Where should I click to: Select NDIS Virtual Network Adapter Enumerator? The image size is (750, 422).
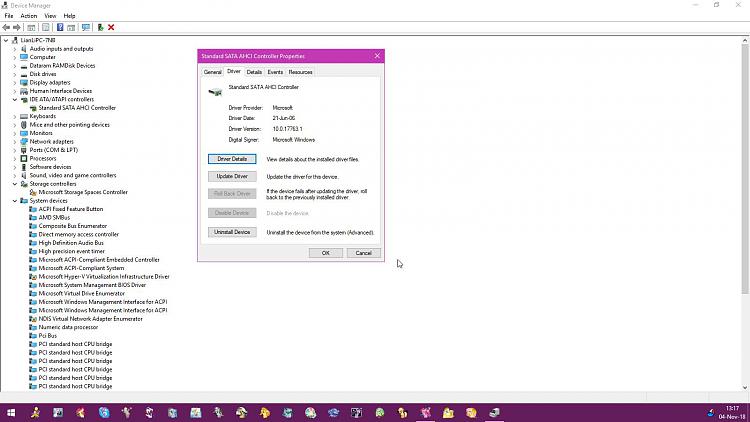pyautogui.click(x=90, y=319)
